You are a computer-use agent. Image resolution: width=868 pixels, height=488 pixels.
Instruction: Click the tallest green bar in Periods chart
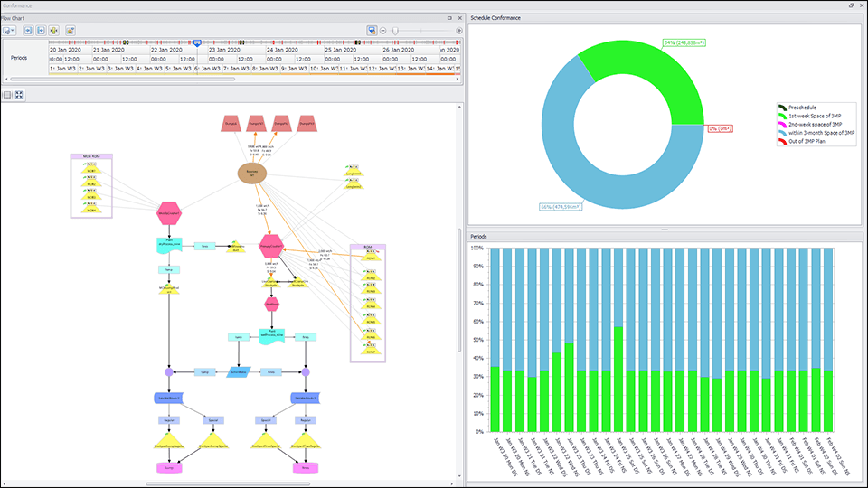pos(618,379)
